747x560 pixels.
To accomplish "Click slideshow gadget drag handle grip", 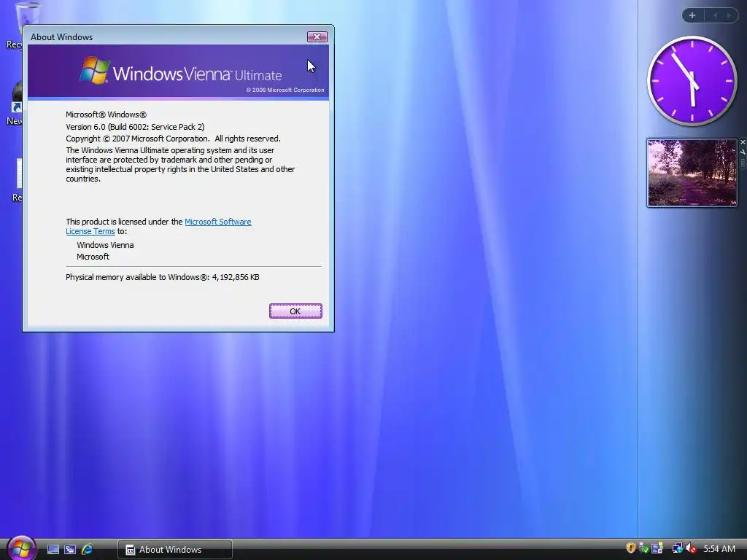I will pos(743,163).
